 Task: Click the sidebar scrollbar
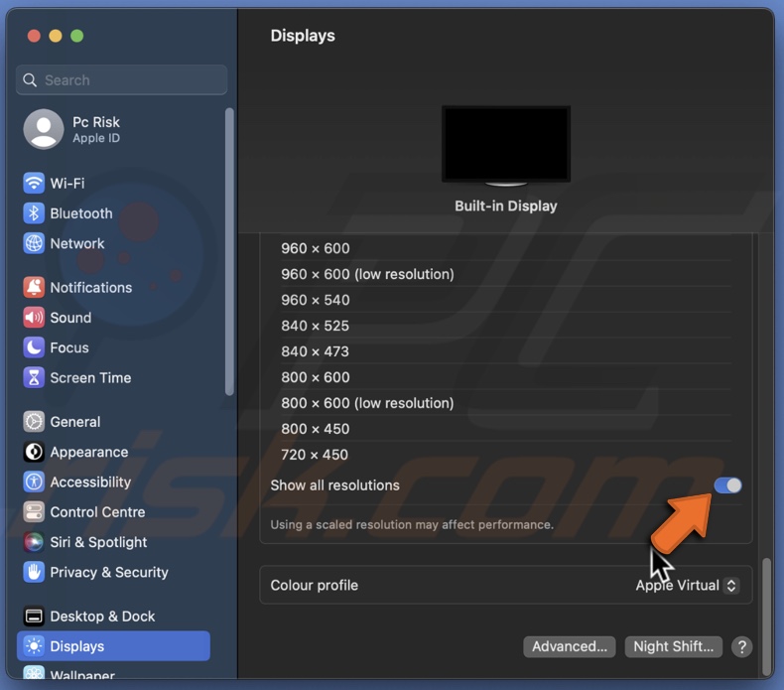tap(229, 252)
